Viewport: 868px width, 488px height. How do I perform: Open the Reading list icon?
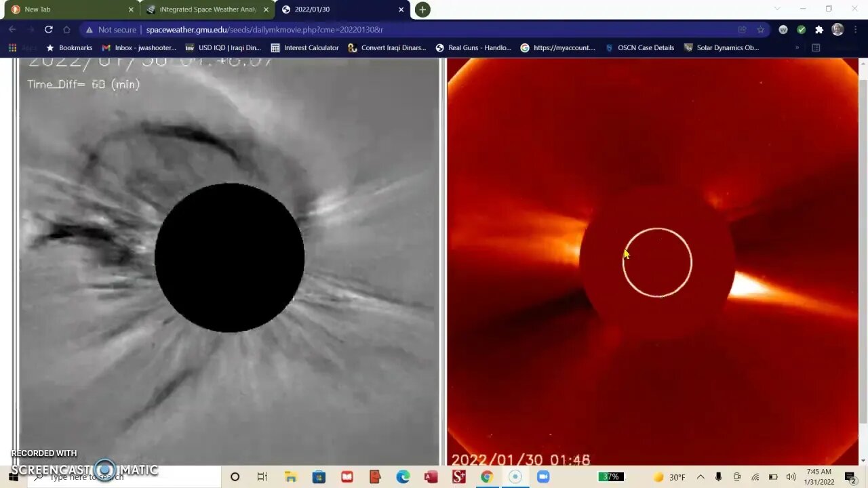[816, 48]
